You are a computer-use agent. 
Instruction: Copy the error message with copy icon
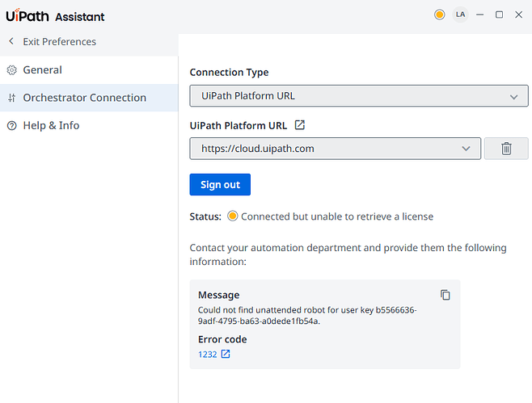tap(445, 295)
